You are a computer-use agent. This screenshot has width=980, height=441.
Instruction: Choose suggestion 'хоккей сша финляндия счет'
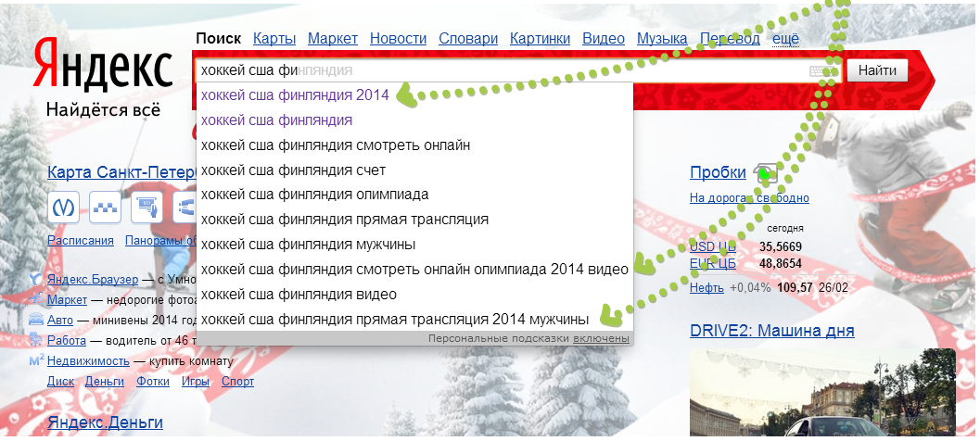[x=293, y=170]
